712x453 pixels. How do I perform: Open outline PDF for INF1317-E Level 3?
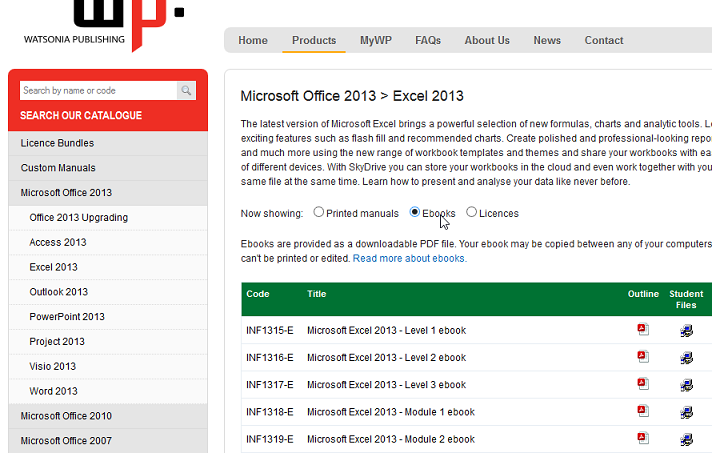[643, 384]
